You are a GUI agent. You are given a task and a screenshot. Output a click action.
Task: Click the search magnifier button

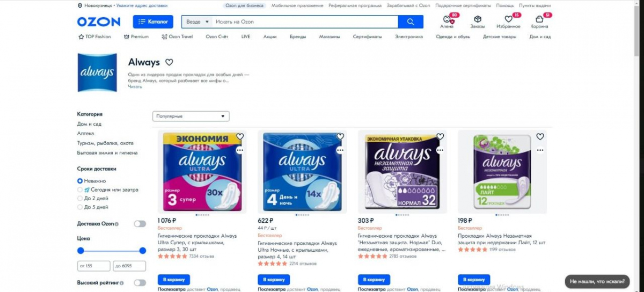pos(411,22)
